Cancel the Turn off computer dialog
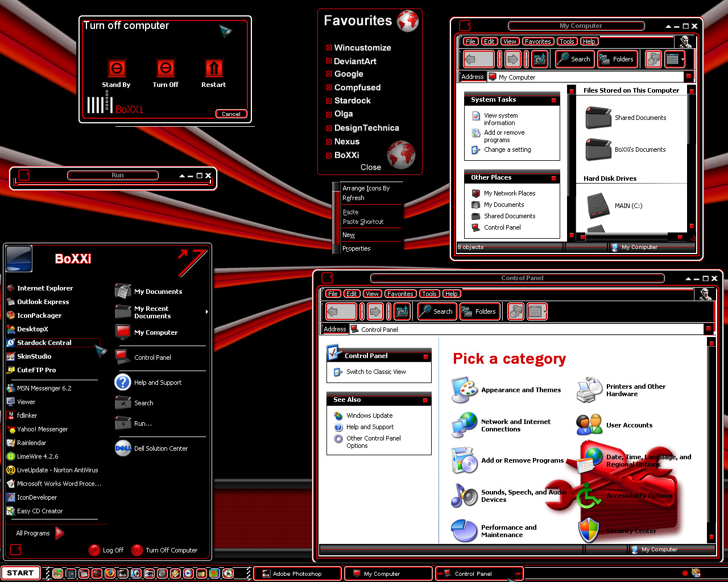The height and width of the screenshot is (582, 728). point(231,114)
